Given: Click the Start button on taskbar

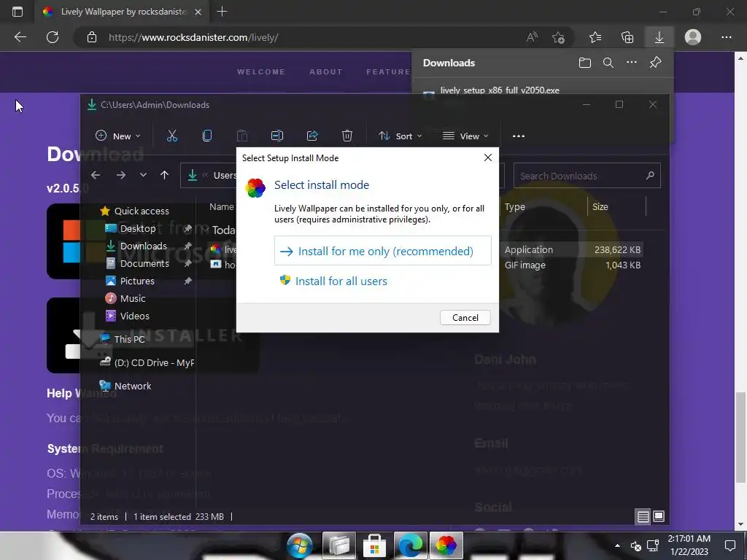Looking at the screenshot, I should tap(300, 545).
